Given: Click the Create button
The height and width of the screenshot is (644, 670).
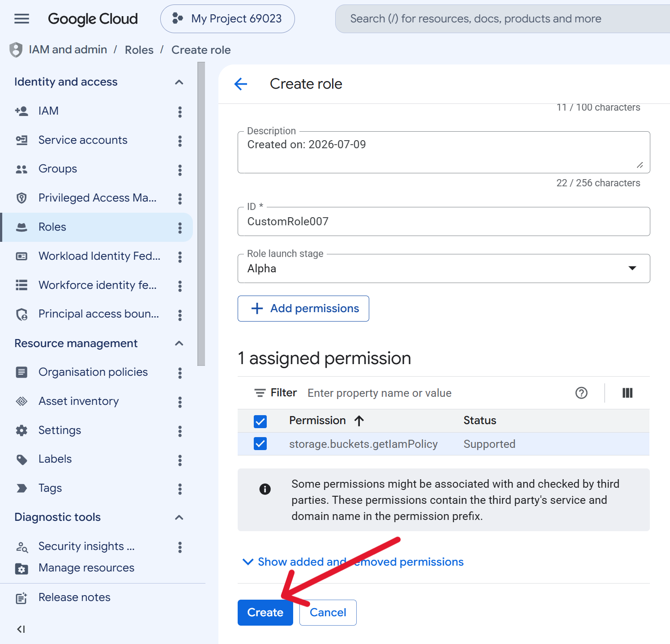Looking at the screenshot, I should [x=265, y=612].
